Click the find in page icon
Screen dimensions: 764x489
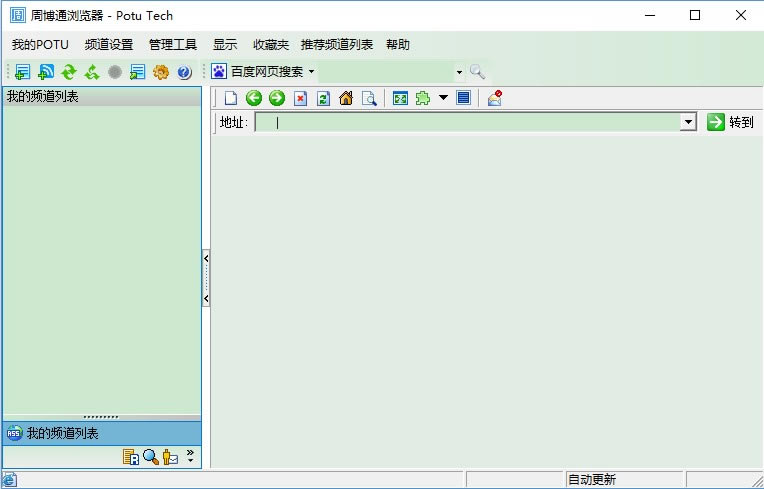coord(369,98)
